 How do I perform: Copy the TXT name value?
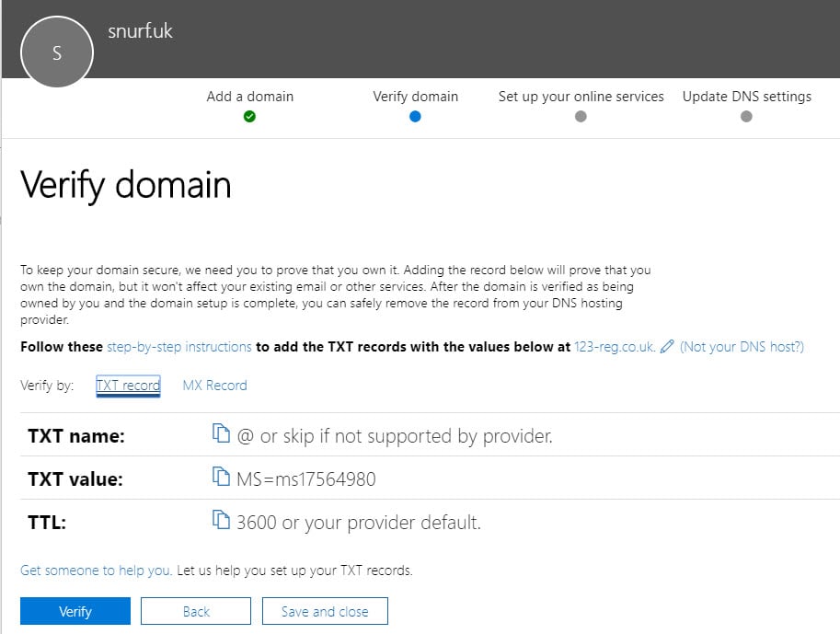[x=222, y=434]
